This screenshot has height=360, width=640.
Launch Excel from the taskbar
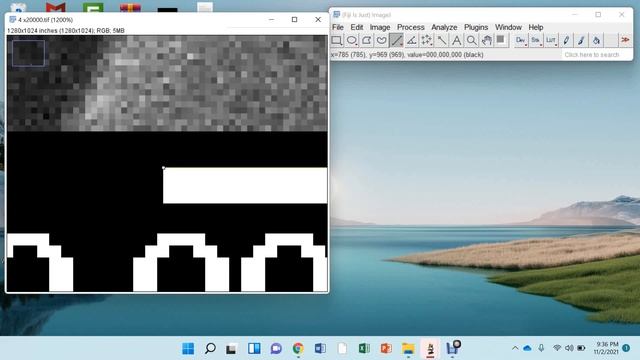[364, 349]
